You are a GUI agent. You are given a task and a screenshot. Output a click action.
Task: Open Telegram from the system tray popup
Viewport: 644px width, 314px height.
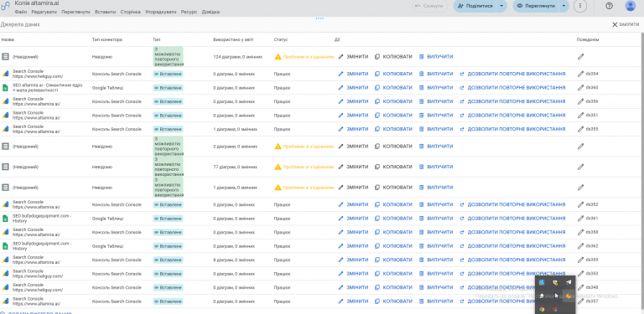pyautogui.click(x=569, y=282)
